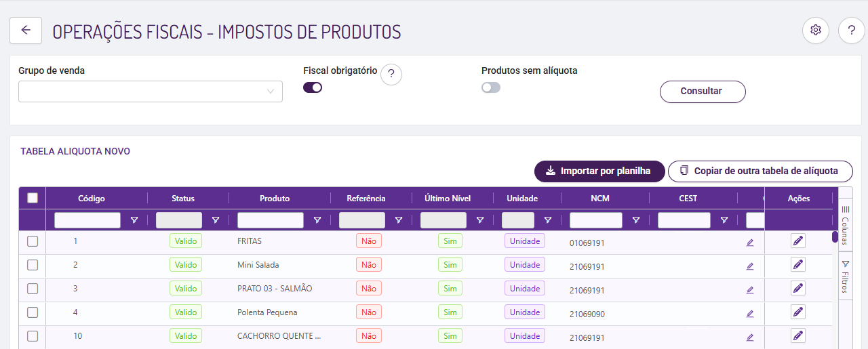This screenshot has width=868, height=349.
Task: Select checkbox for CACHORRO QUENTE row
Action: tap(33, 336)
